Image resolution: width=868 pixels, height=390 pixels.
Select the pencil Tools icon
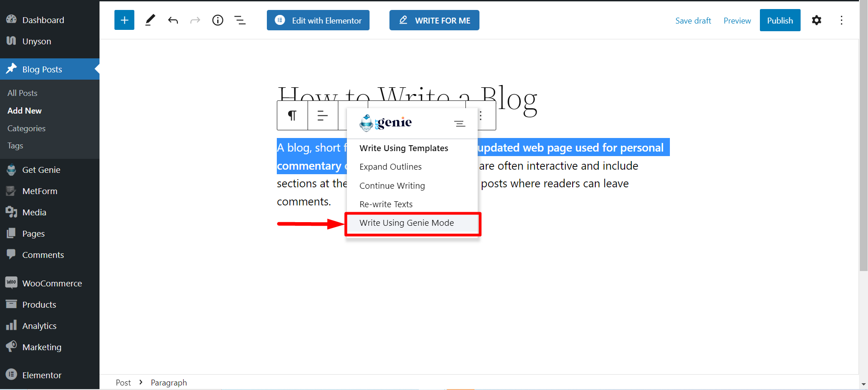150,20
